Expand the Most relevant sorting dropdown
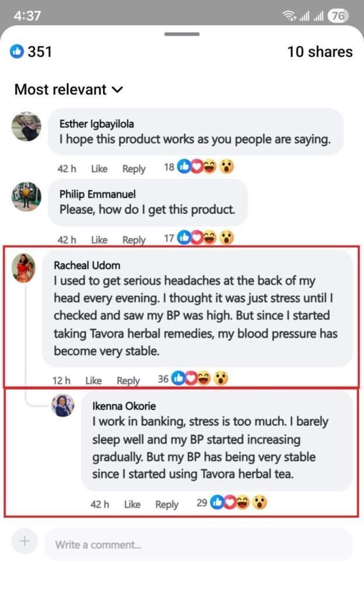The width and height of the screenshot is (364, 599). click(x=69, y=89)
